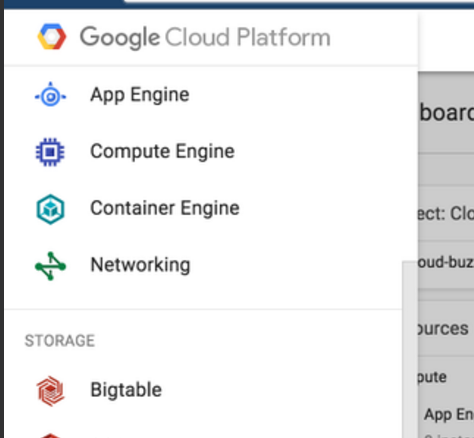Click the Google Cloud Platform title text
This screenshot has width=474, height=438.
[205, 38]
